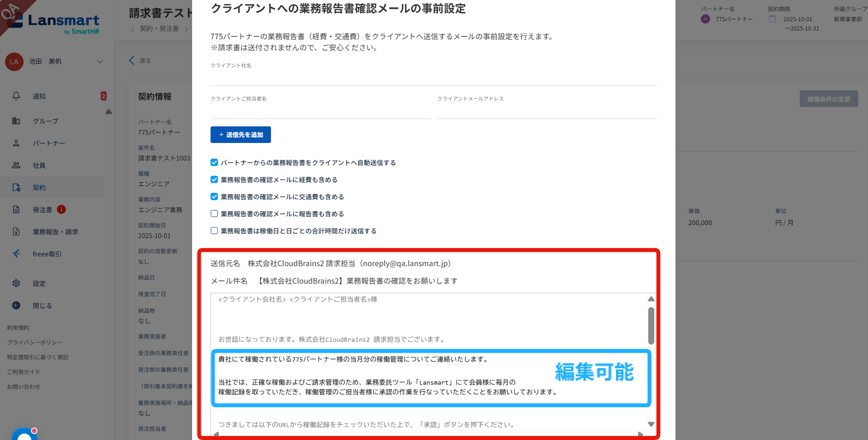The height and width of the screenshot is (440, 868).
Task: Open 設定 in the sidebar menu
Action: 39,284
